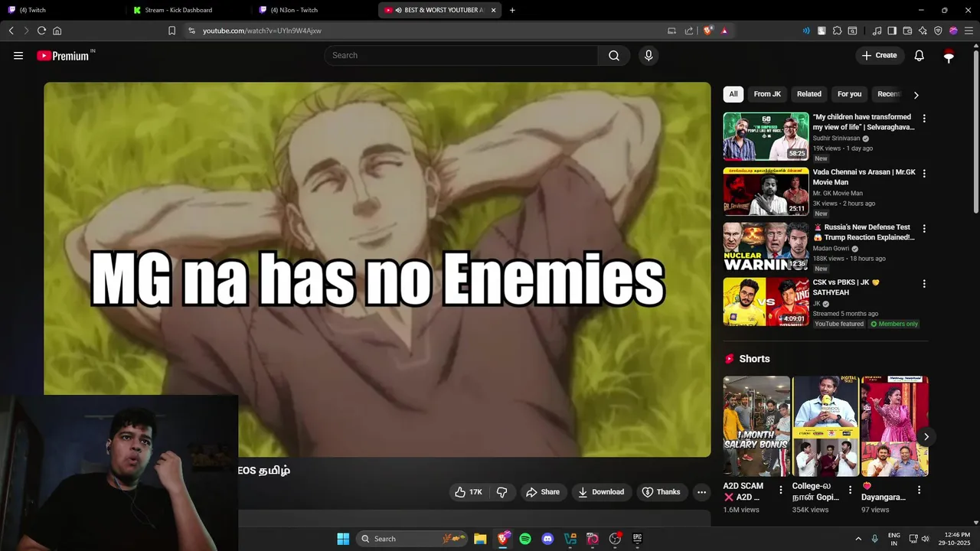
Task: Open options for Vada Chennai vs Arasan video
Action: (924, 174)
